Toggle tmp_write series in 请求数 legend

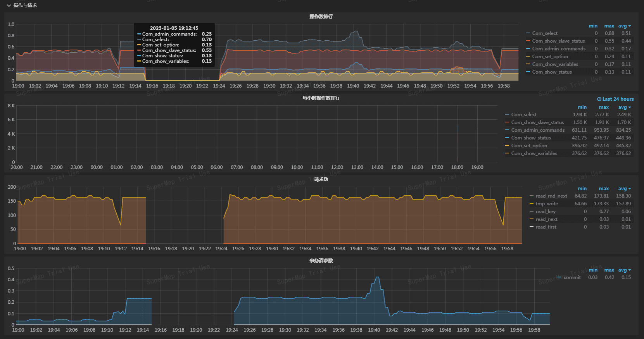click(547, 204)
